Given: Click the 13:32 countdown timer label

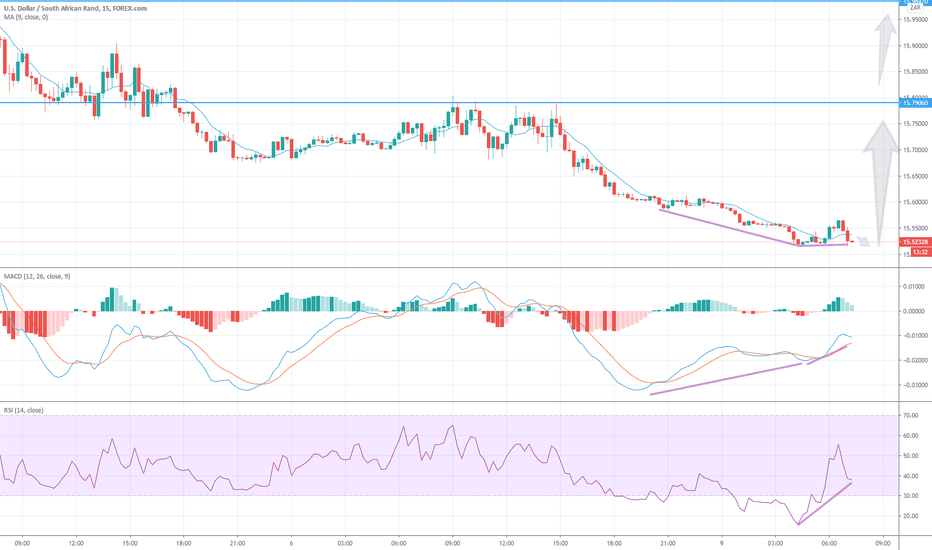Looking at the screenshot, I should pos(920,252).
